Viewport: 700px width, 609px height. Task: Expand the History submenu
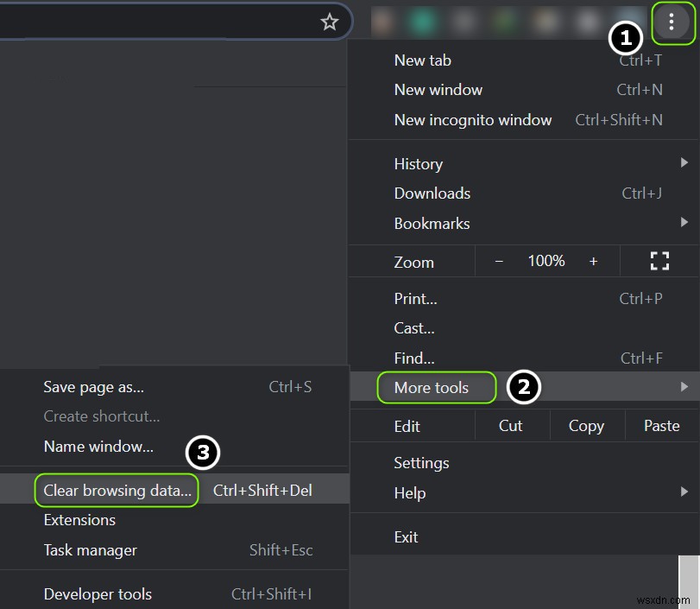(x=523, y=163)
